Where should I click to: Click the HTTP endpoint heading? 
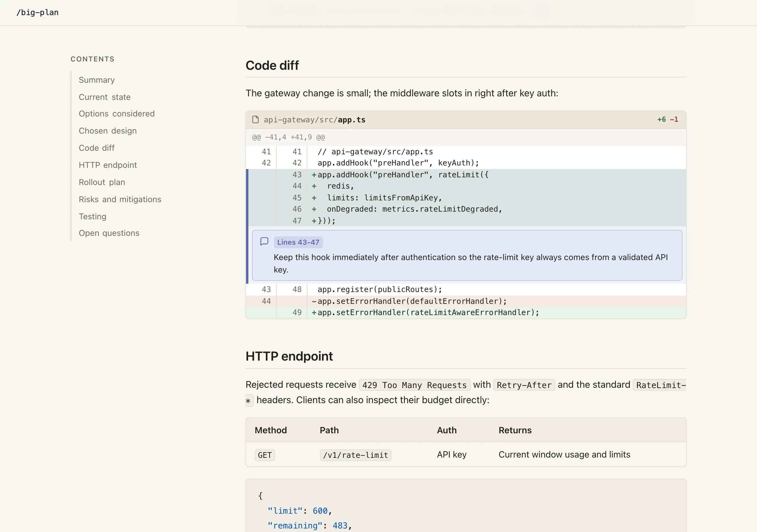coord(289,356)
